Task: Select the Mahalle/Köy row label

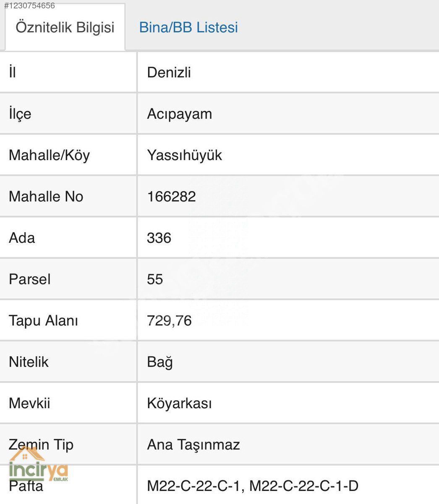Action: [x=49, y=155]
